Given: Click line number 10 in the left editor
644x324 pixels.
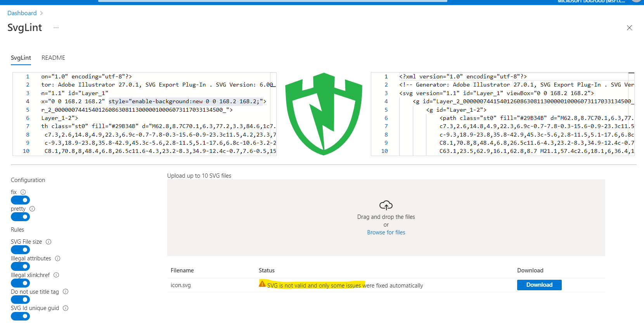Looking at the screenshot, I should (26, 151).
